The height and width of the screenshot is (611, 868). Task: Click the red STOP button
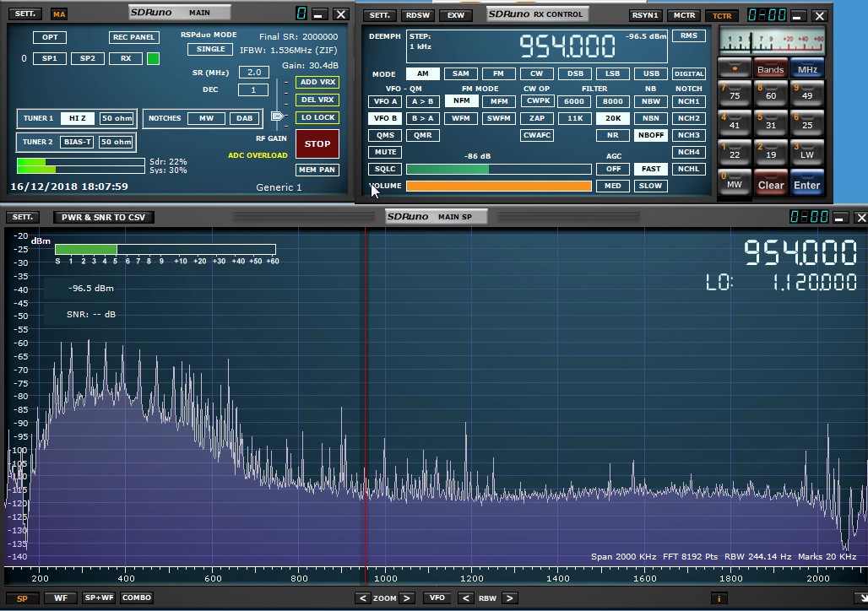(x=317, y=144)
